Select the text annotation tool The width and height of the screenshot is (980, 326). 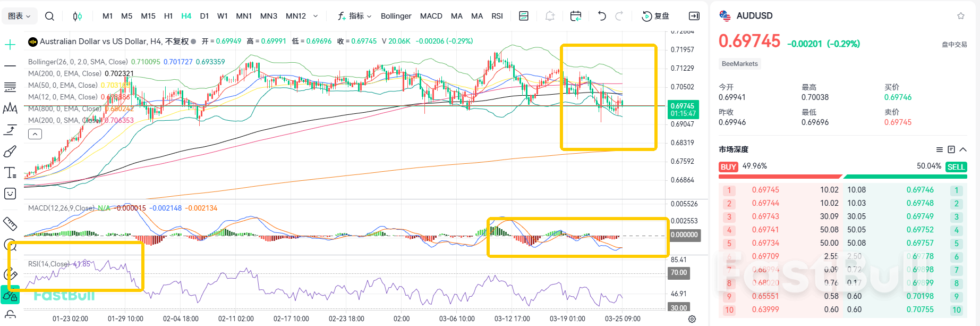(x=10, y=172)
